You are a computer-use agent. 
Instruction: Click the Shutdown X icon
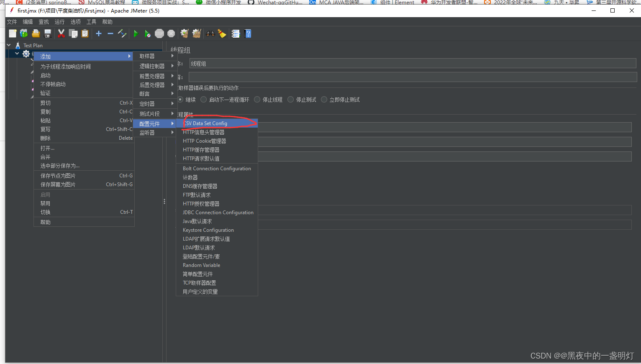pyautogui.click(x=171, y=33)
